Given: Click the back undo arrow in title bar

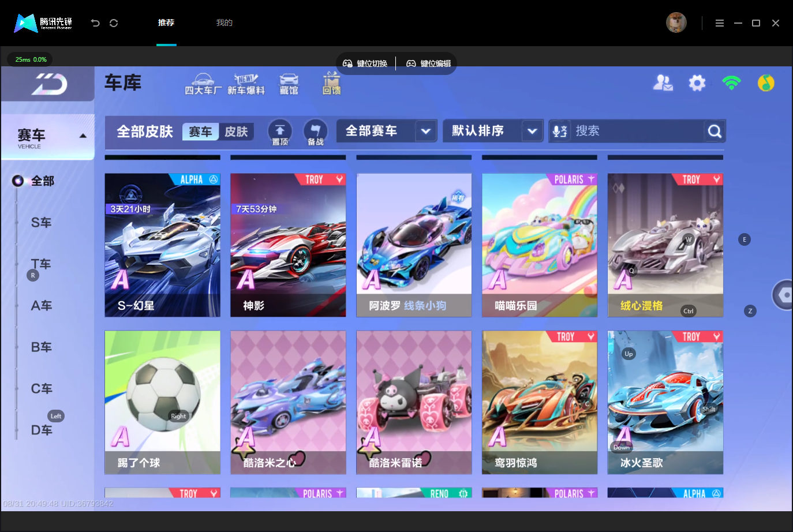Looking at the screenshot, I should pyautogui.click(x=95, y=23).
